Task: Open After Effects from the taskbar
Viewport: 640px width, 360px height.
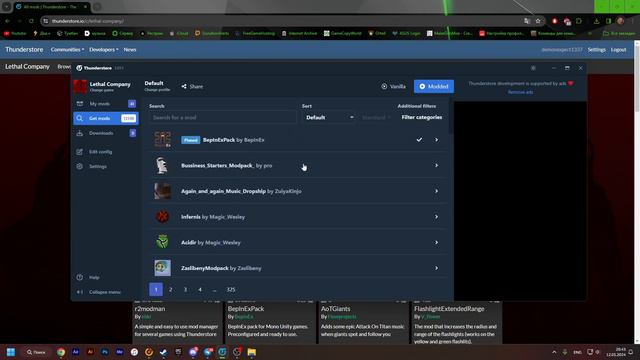Action: pyautogui.click(x=76, y=352)
